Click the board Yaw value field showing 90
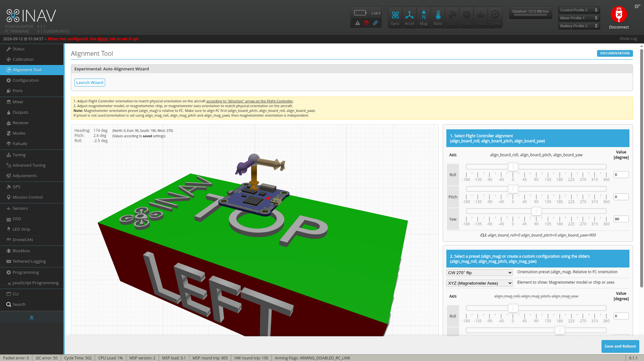Viewport: 644px width, 361px height. coord(621,219)
